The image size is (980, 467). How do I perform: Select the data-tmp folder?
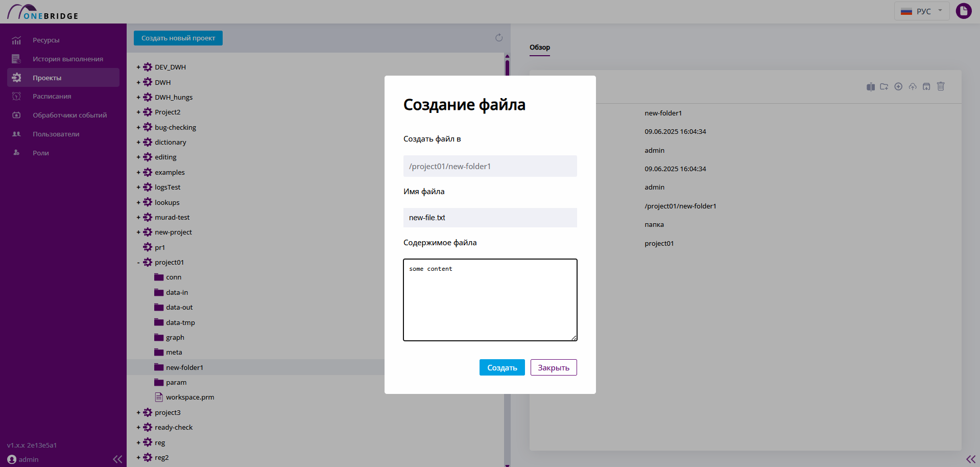click(x=180, y=322)
